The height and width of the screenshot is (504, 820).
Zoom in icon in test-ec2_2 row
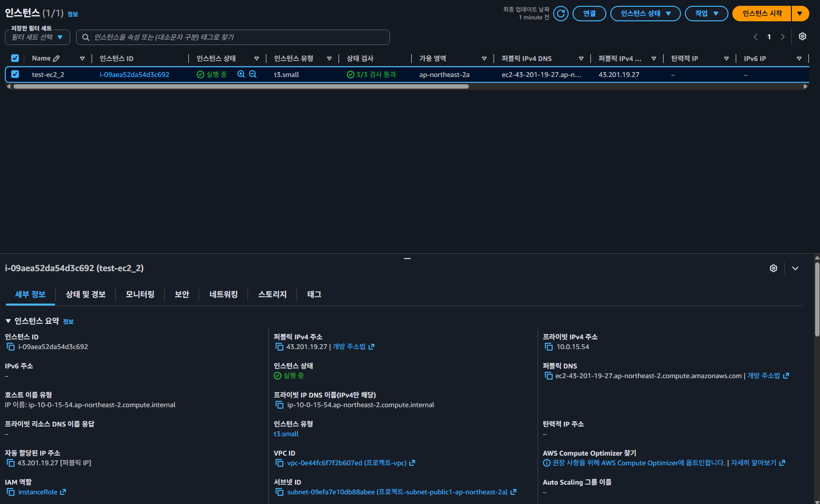[x=241, y=75]
